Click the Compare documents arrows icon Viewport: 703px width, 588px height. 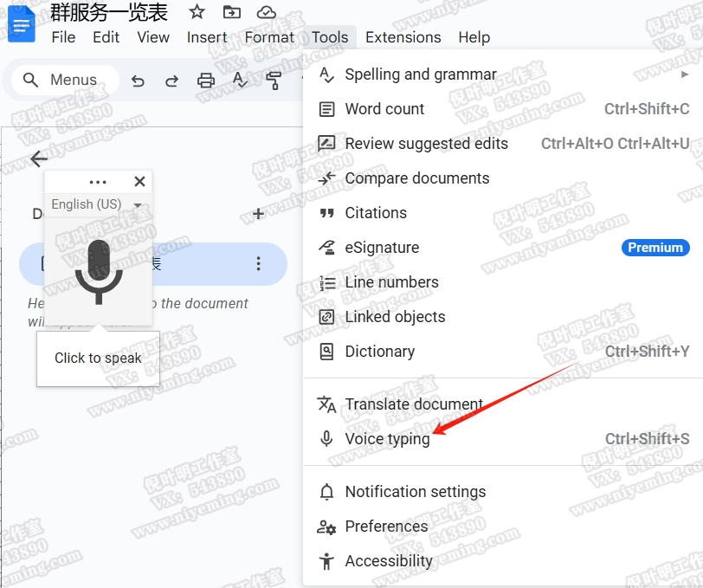[x=326, y=178]
